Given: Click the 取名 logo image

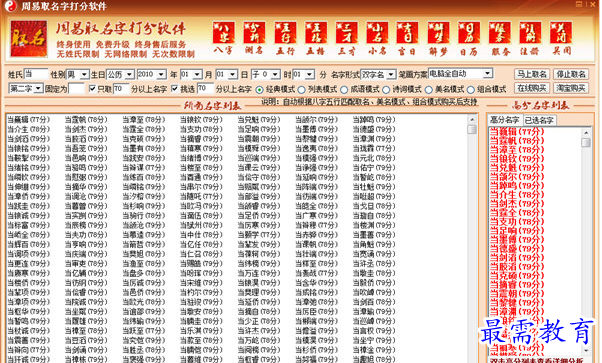Looking at the screenshot, I should pos(29,39).
